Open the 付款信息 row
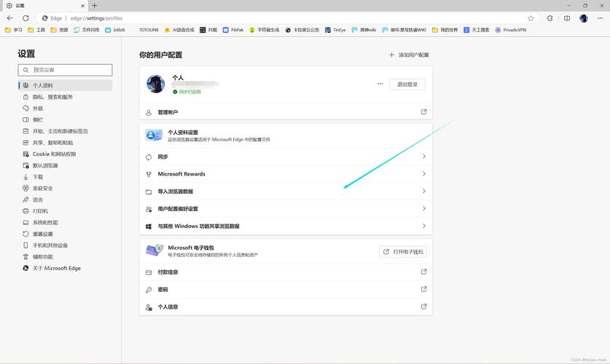Viewport: 610px width, 364px height. tap(286, 272)
